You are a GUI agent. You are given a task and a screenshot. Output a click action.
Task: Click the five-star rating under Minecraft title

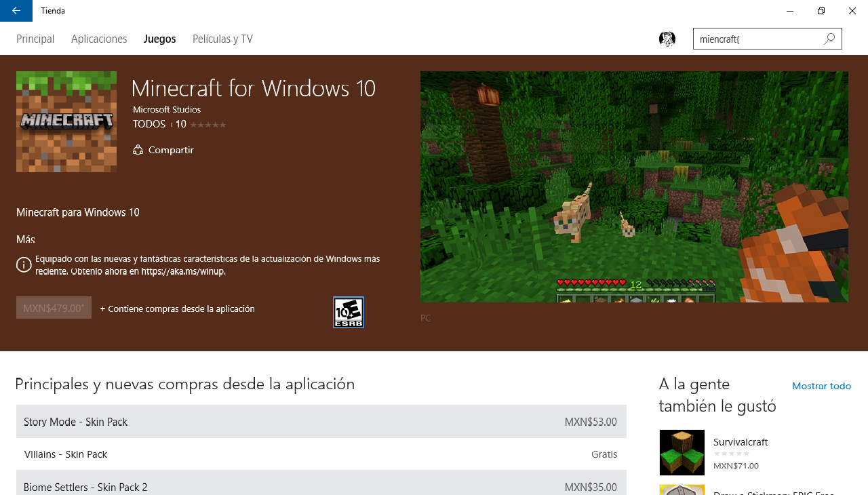point(208,125)
